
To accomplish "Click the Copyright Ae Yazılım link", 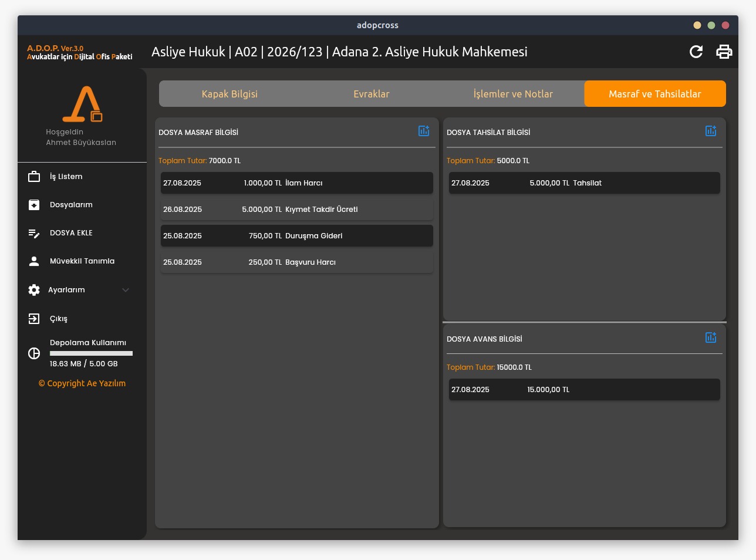I will [x=82, y=383].
